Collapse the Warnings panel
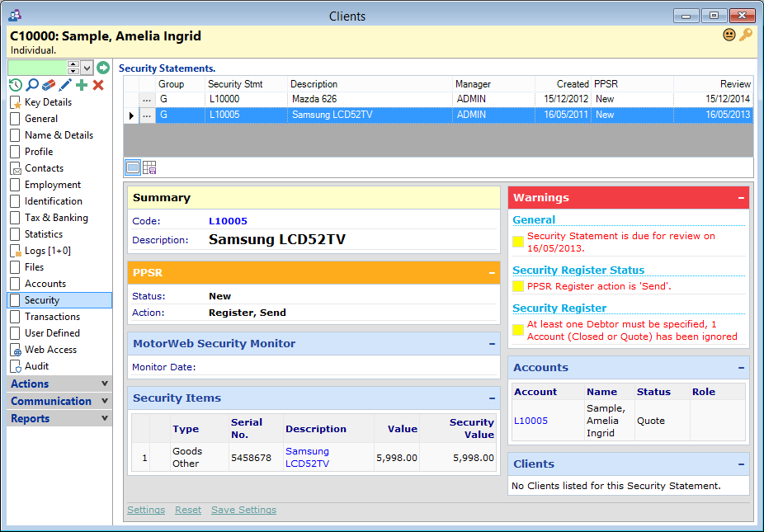 point(741,198)
